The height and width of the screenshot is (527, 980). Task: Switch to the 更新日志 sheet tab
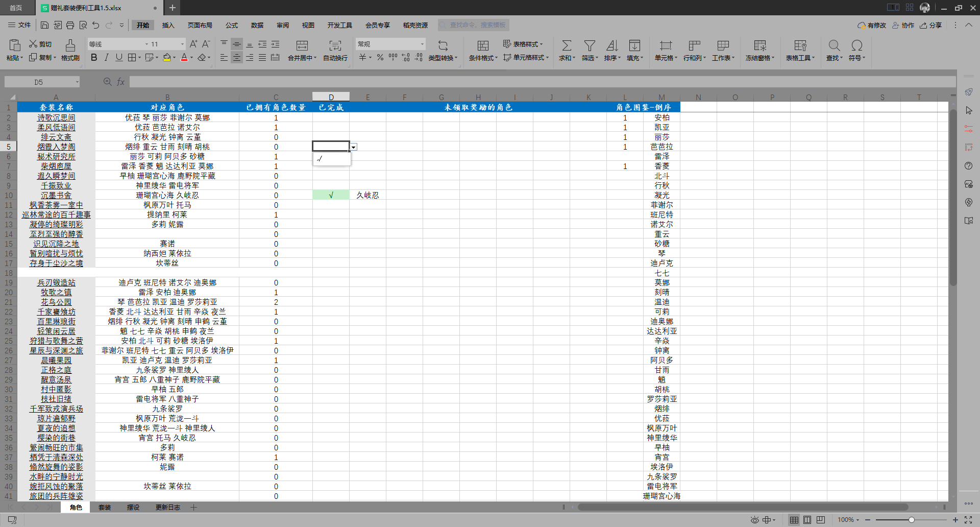click(x=168, y=507)
